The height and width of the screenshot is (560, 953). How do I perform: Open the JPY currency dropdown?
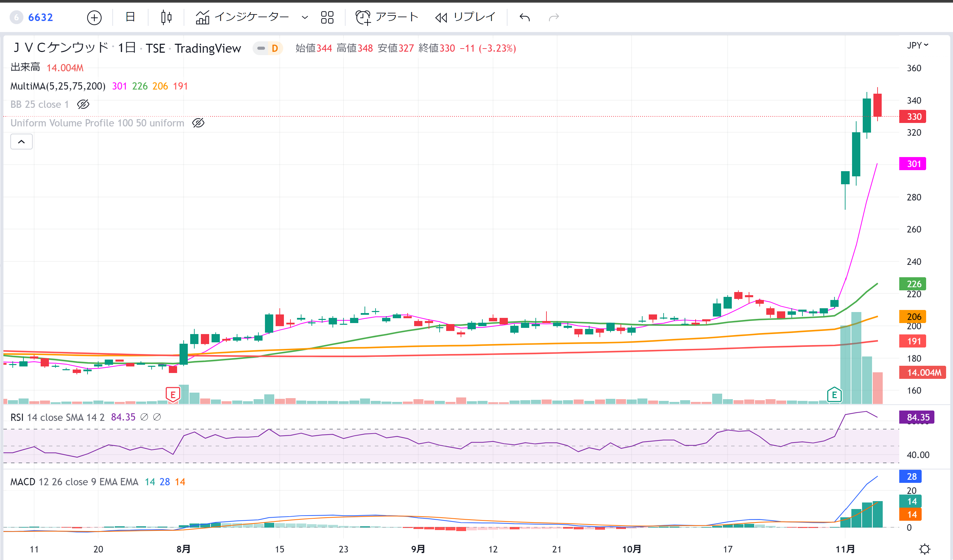[918, 45]
